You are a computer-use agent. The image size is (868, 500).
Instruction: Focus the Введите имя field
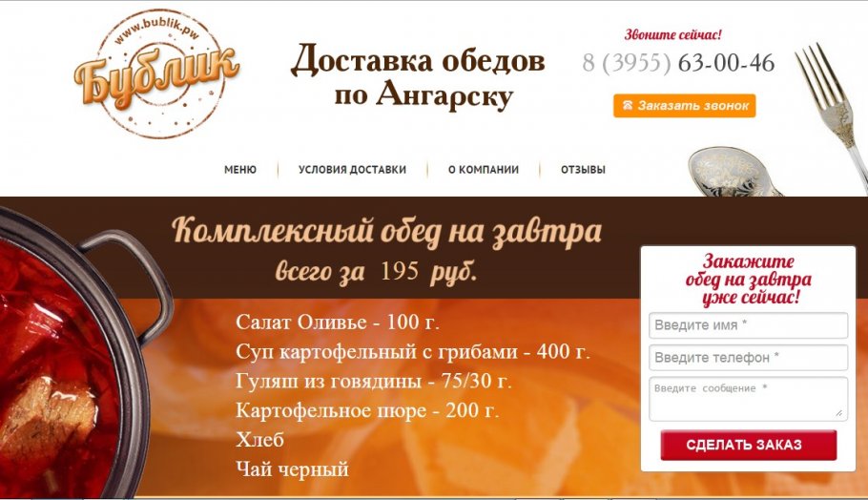749,325
